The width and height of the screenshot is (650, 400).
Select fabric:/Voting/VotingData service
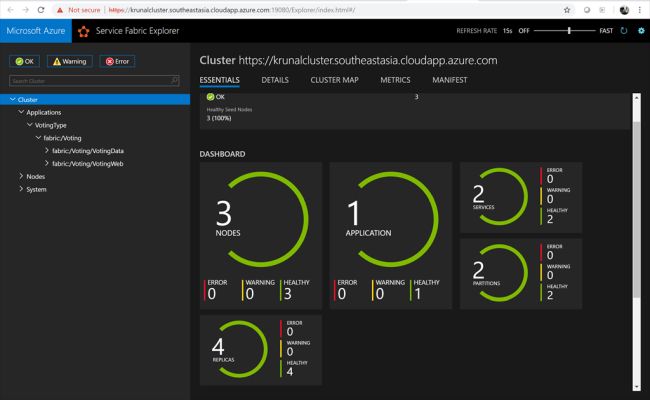[x=88, y=151]
